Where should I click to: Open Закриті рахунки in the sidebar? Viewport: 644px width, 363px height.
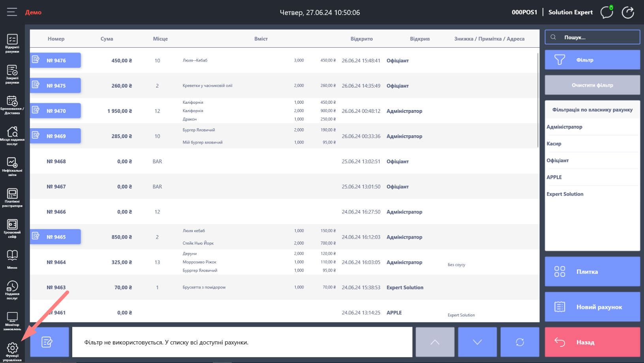[12, 74]
